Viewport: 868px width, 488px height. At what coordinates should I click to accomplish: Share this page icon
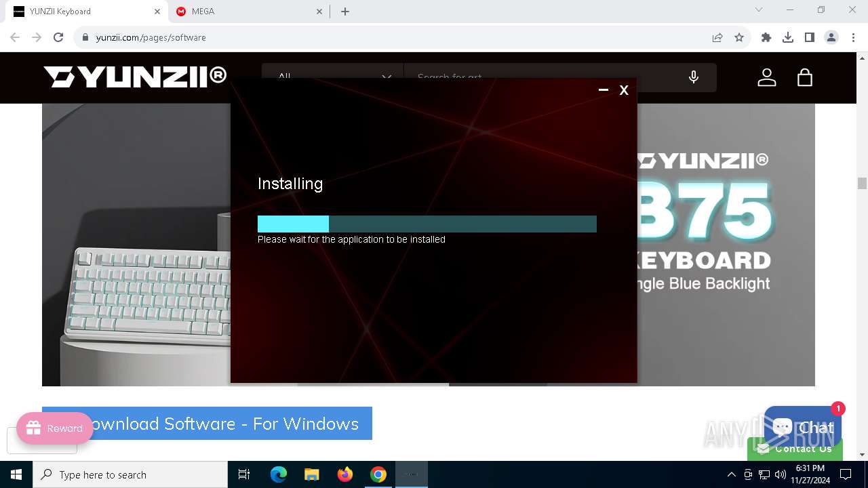[717, 37]
